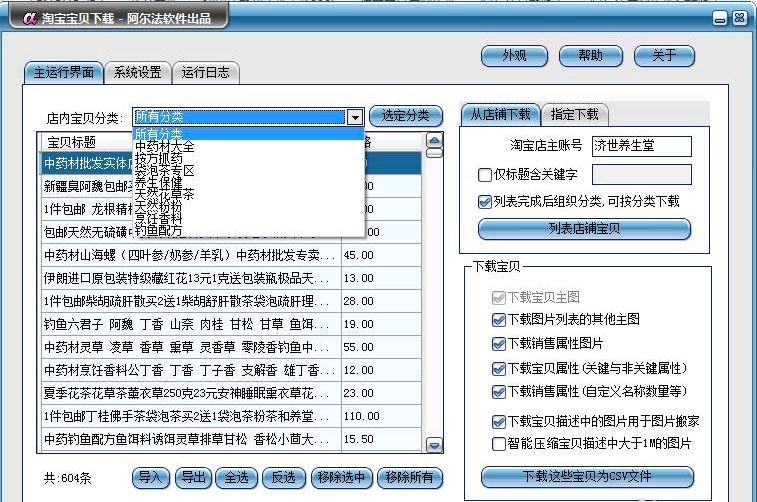Toggle 下载销售属性 (自定义名称数量等) checkbox
This screenshot has height=502, width=757.
pyautogui.click(x=499, y=391)
